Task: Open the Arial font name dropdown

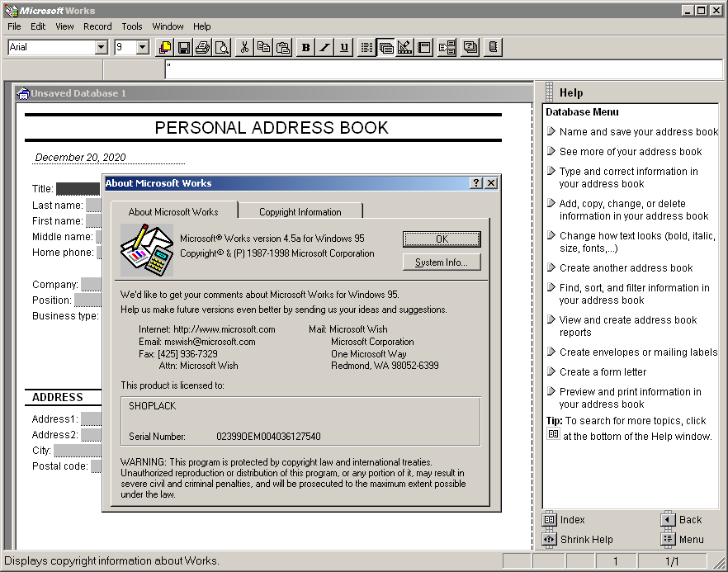Action: pyautogui.click(x=102, y=47)
